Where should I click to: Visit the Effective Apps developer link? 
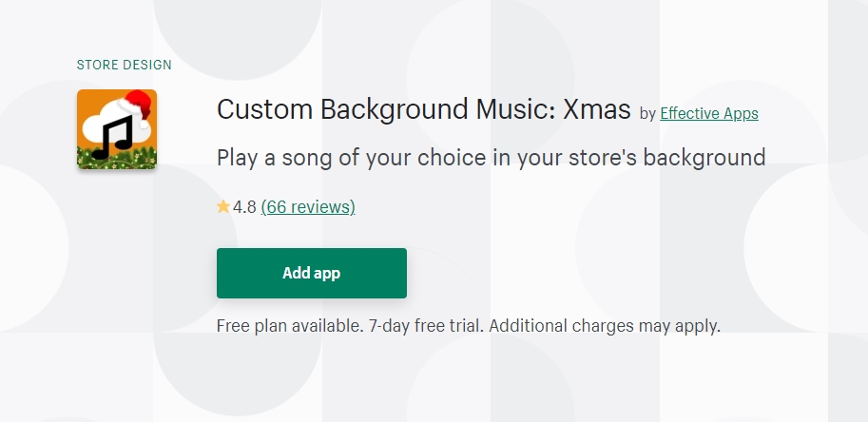[x=709, y=113]
